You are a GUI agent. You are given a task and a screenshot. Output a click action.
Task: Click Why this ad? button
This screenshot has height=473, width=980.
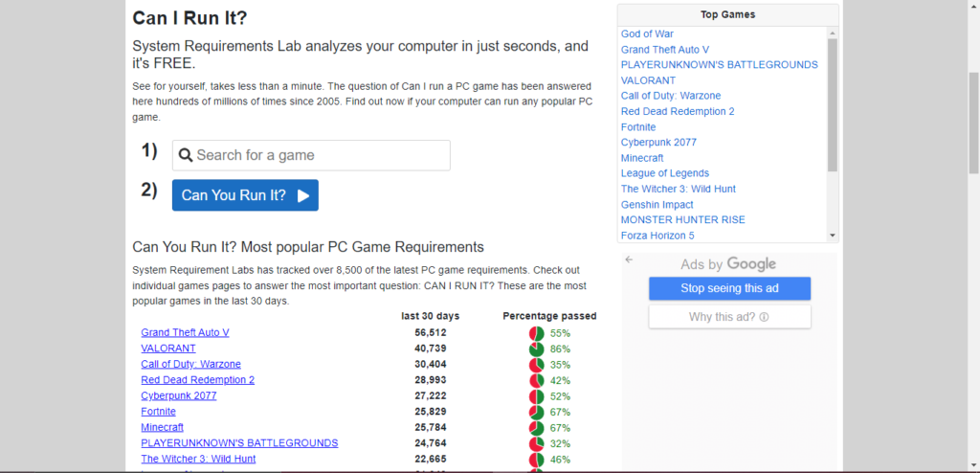(x=729, y=317)
